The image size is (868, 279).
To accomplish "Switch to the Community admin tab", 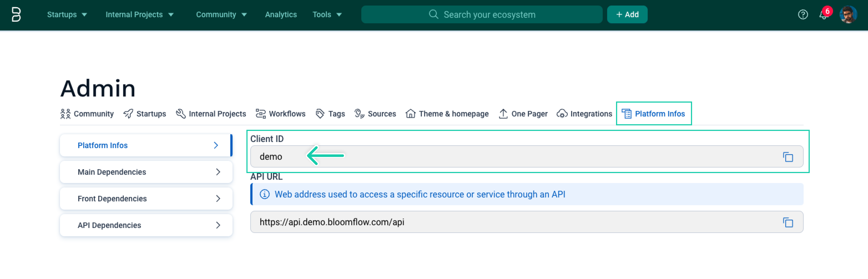I will point(87,114).
